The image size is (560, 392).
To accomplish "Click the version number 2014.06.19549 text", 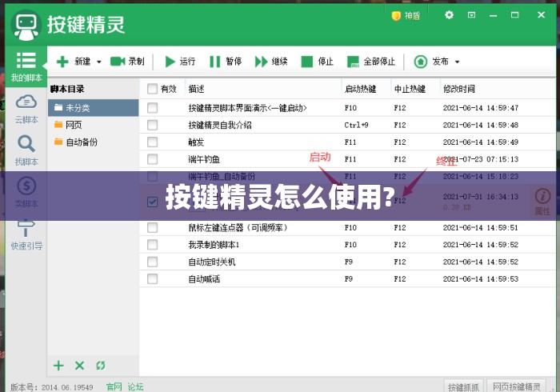I will pyautogui.click(x=67, y=387).
